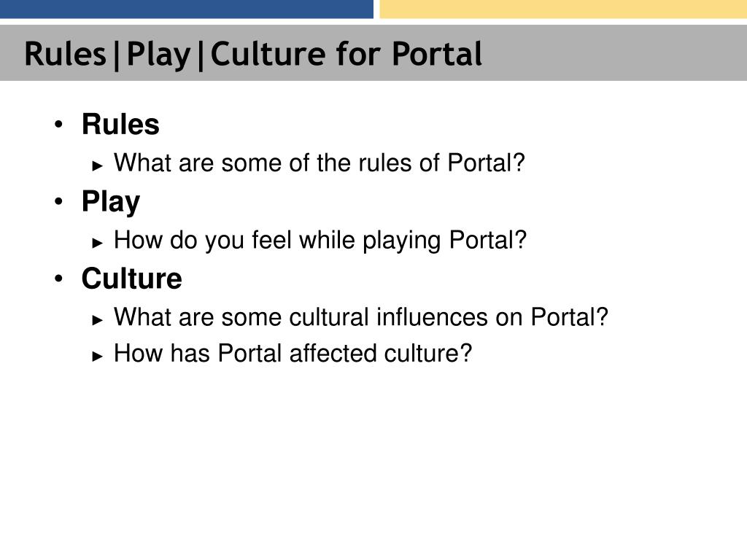Screen dimensions: 747x560
Task: Click the round bullet before 'Culture'
Action: coord(58,279)
